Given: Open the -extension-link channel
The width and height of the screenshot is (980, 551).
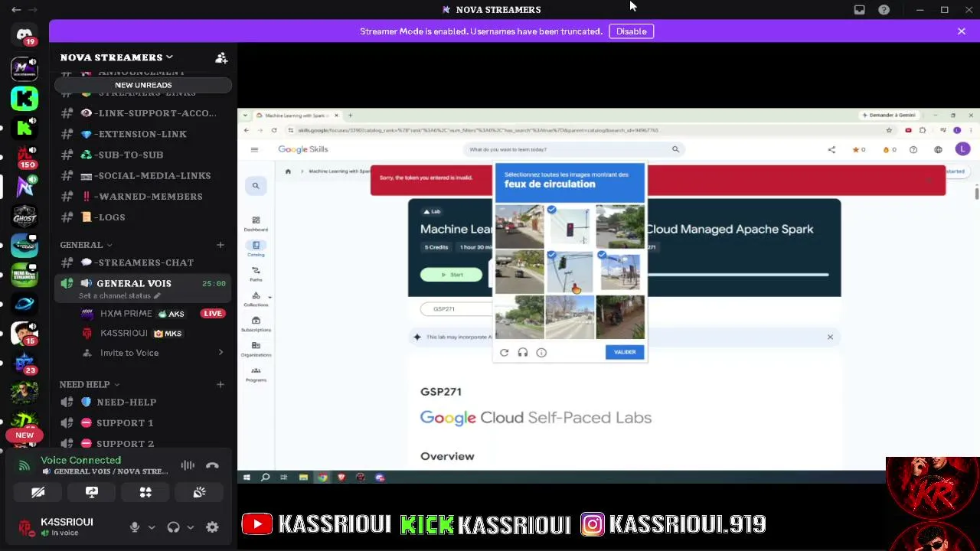Looking at the screenshot, I should pos(142,134).
